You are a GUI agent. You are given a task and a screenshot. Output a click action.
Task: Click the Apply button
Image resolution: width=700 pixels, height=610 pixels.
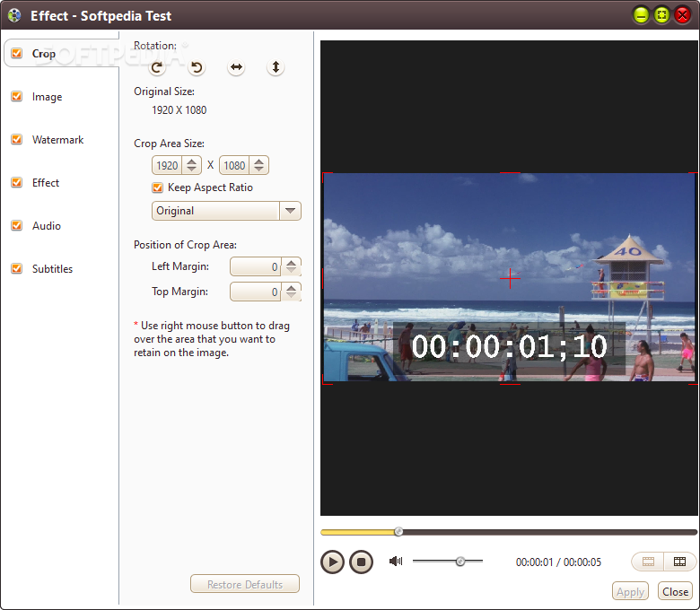pos(630,592)
